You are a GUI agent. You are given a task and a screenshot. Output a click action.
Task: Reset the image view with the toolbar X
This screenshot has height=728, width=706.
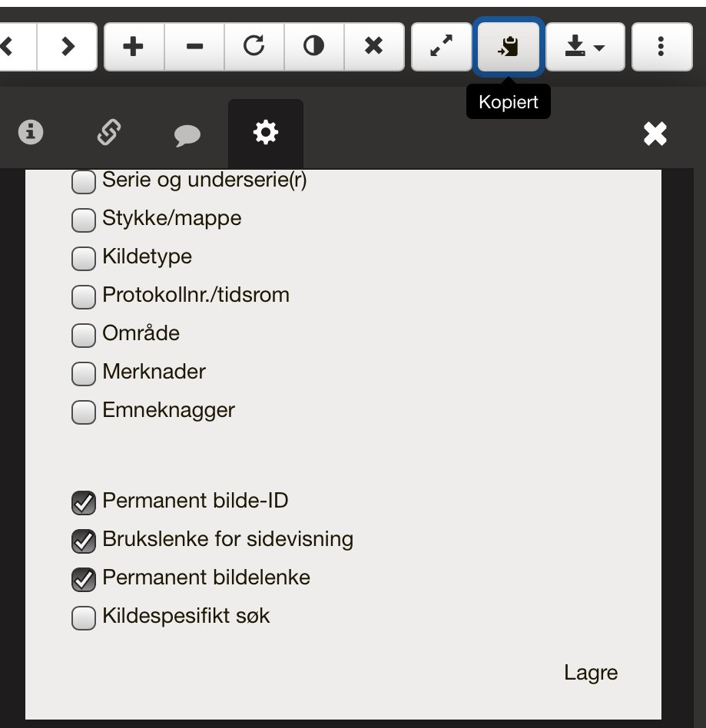click(373, 47)
